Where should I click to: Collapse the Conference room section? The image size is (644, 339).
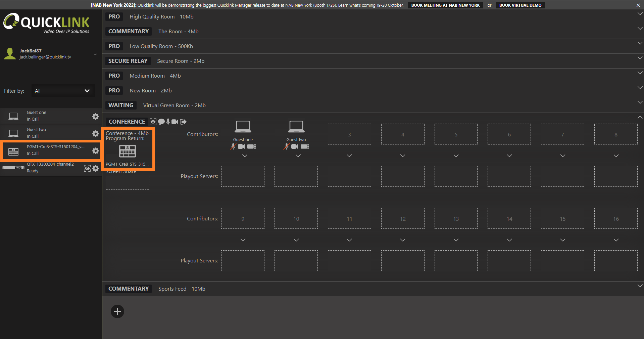(x=640, y=117)
